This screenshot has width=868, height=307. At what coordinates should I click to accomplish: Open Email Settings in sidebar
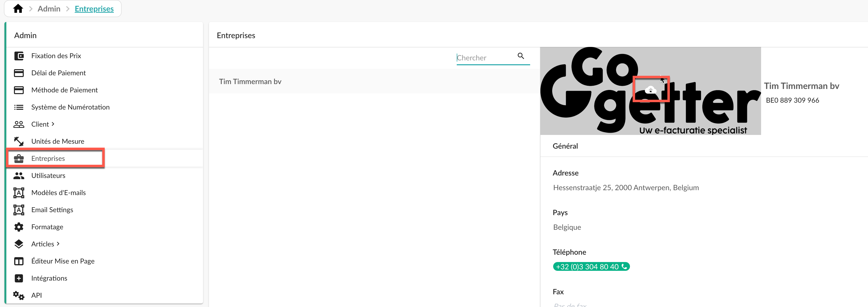[x=52, y=210]
